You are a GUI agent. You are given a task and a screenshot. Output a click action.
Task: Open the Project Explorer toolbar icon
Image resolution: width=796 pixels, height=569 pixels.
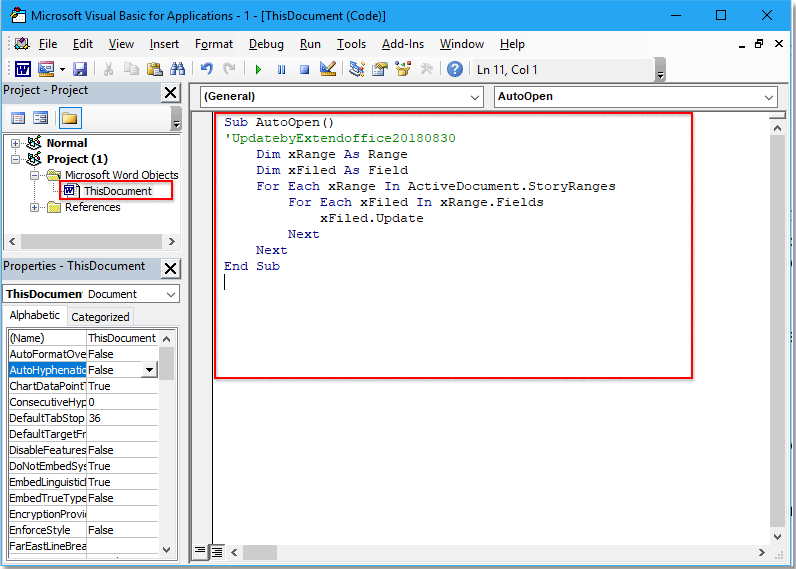[x=357, y=69]
